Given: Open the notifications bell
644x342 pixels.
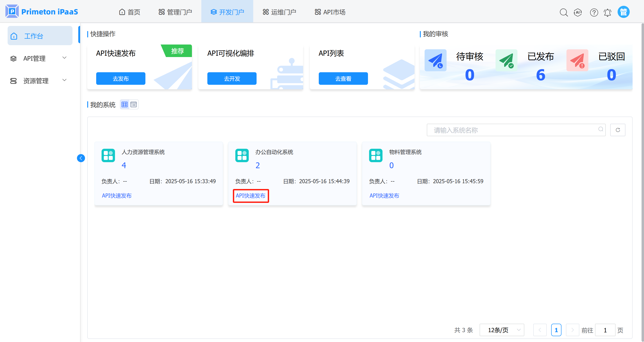Looking at the screenshot, I should (607, 12).
